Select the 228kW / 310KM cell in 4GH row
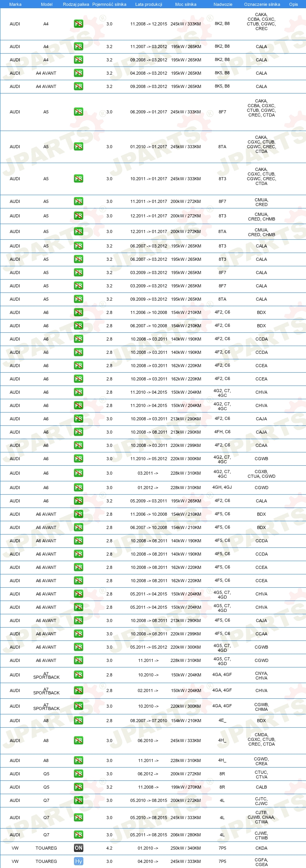This screenshot has width=306, height=868. tap(186, 488)
